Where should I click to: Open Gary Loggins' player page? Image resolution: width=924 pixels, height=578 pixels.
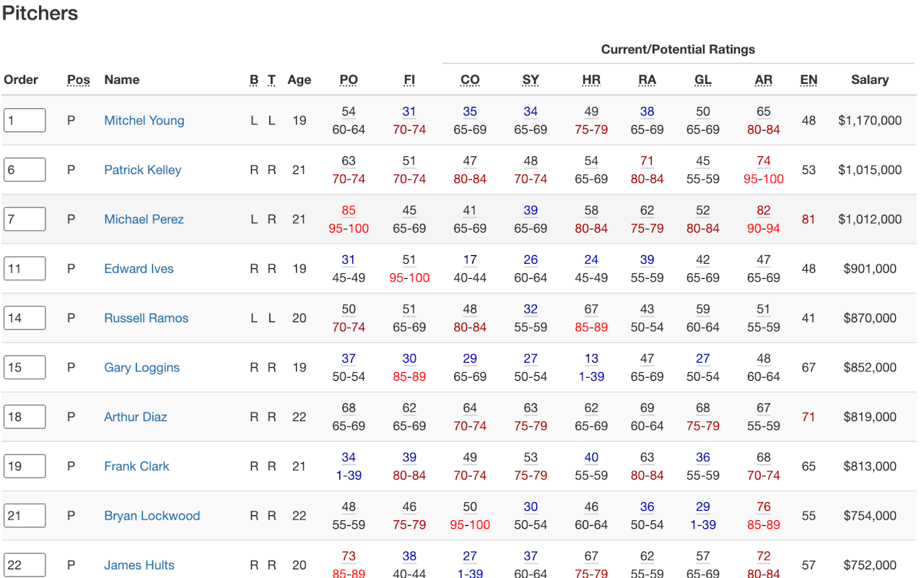pos(141,367)
